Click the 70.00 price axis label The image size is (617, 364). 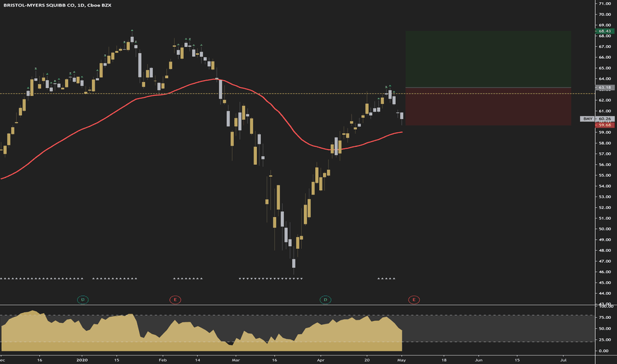(x=605, y=14)
